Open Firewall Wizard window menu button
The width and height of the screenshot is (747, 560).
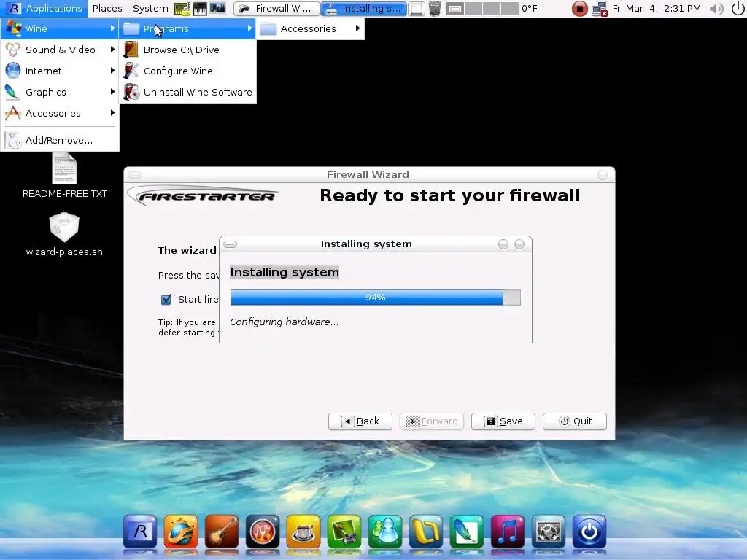[x=135, y=175]
